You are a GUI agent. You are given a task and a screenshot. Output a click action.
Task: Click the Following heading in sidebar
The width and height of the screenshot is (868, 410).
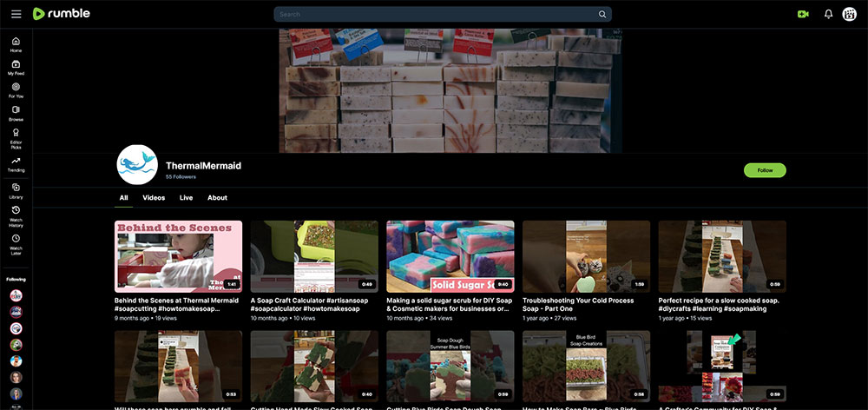coord(16,279)
